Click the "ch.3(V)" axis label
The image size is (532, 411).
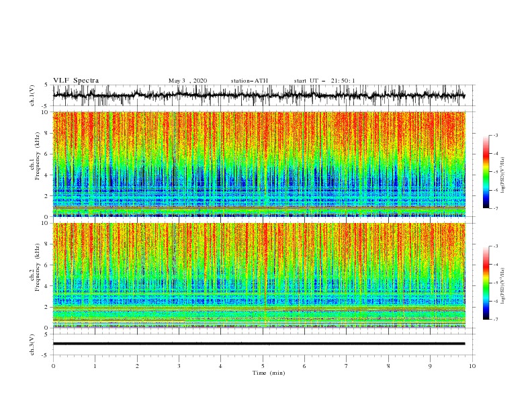pos(32,345)
